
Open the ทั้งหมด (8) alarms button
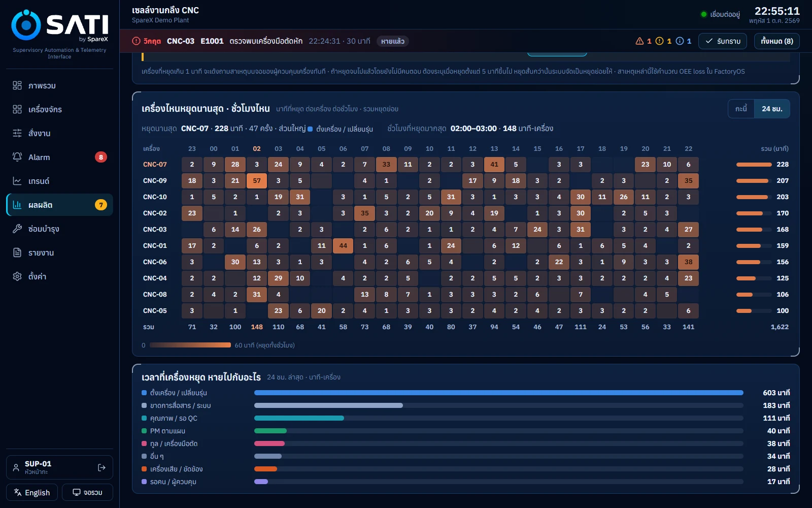click(x=777, y=41)
